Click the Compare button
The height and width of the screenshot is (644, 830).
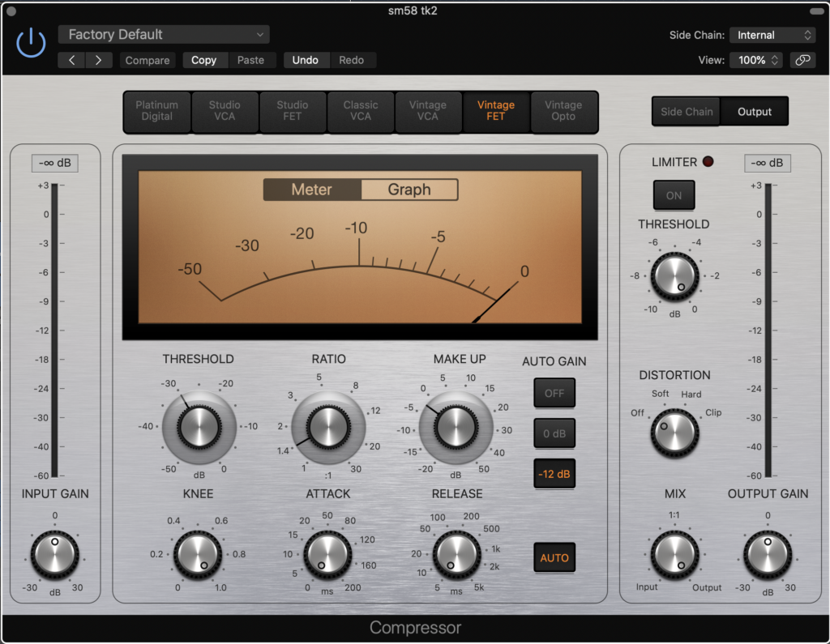[x=148, y=60]
